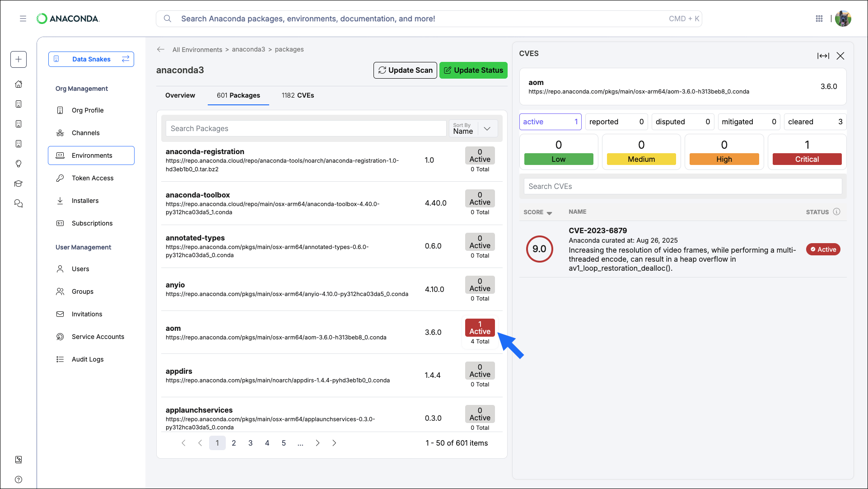Go to page 5 of packages

pos(284,443)
